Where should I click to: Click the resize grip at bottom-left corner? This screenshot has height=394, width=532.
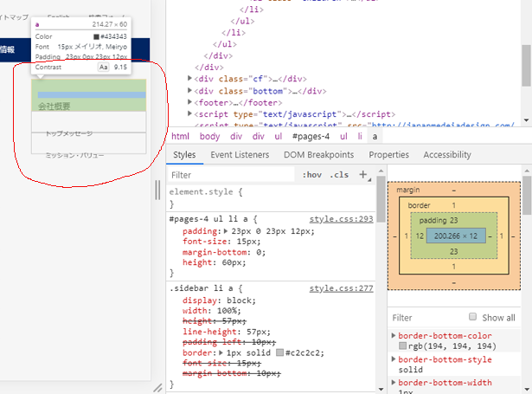[157, 387]
